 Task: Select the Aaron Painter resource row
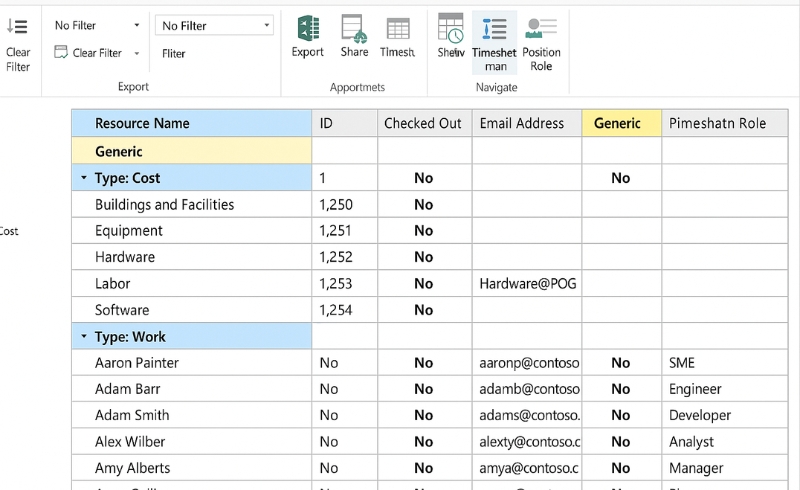pyautogui.click(x=137, y=363)
